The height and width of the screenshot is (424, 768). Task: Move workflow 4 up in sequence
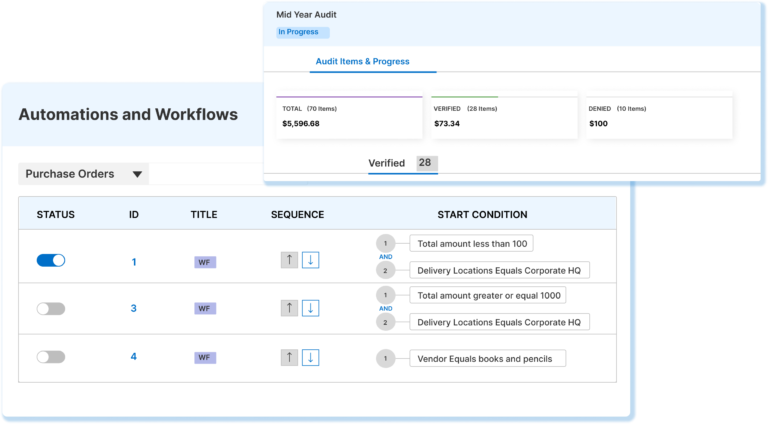coord(289,357)
